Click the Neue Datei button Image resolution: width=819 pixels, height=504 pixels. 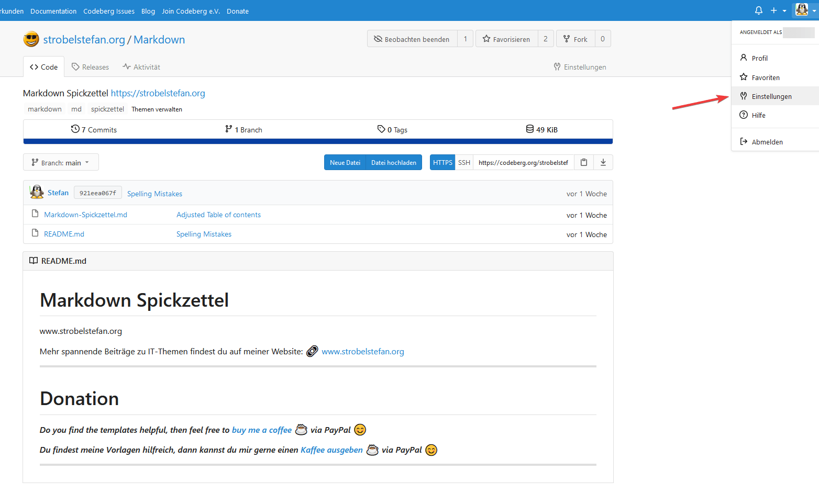[x=345, y=163]
